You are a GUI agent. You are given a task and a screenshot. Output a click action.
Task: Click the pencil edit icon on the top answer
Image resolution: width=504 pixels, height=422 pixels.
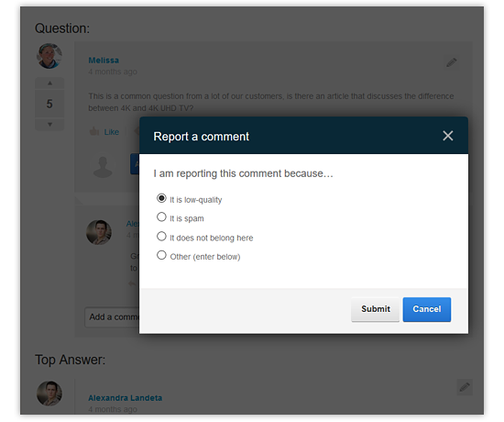click(x=465, y=387)
